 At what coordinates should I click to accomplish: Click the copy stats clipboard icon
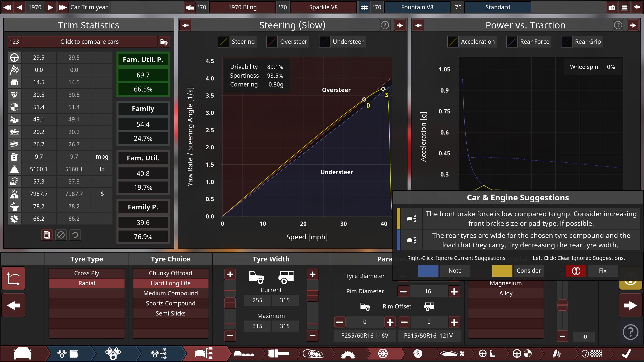click(47, 235)
